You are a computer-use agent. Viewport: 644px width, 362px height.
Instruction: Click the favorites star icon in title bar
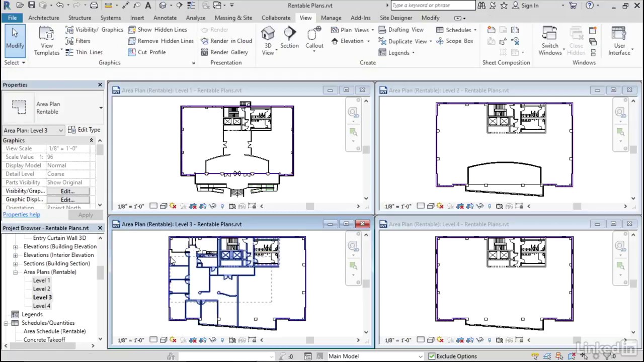504,6
